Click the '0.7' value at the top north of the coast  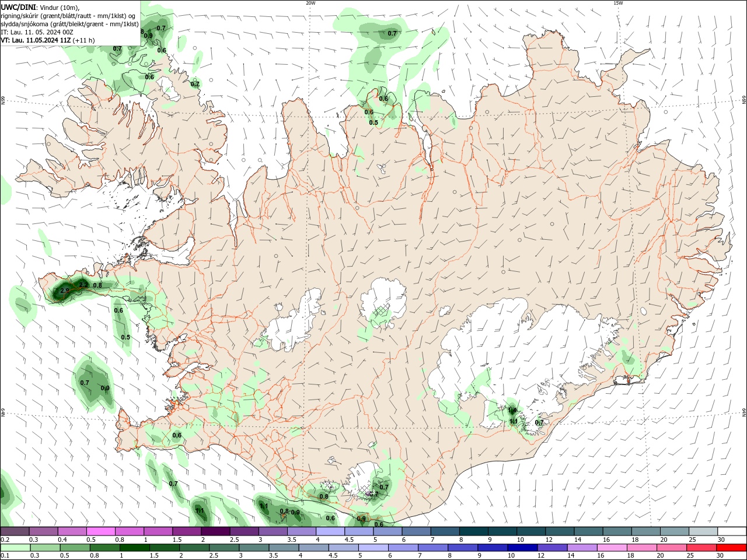[x=392, y=33]
